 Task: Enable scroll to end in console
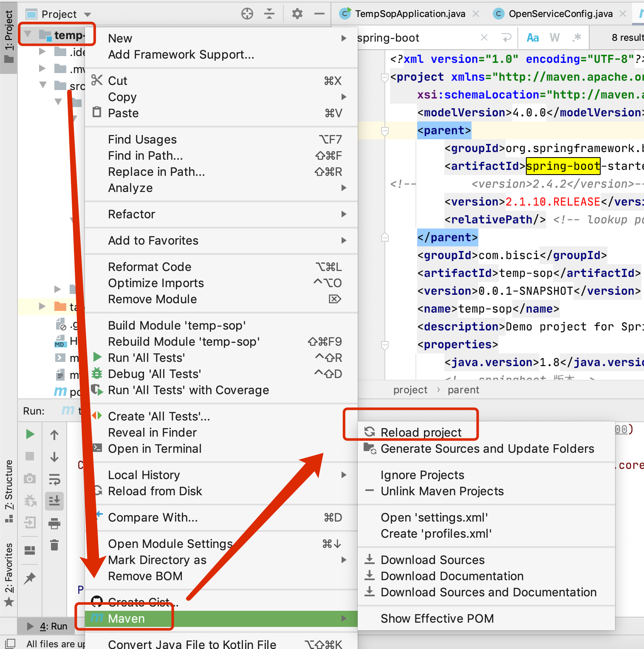point(54,500)
